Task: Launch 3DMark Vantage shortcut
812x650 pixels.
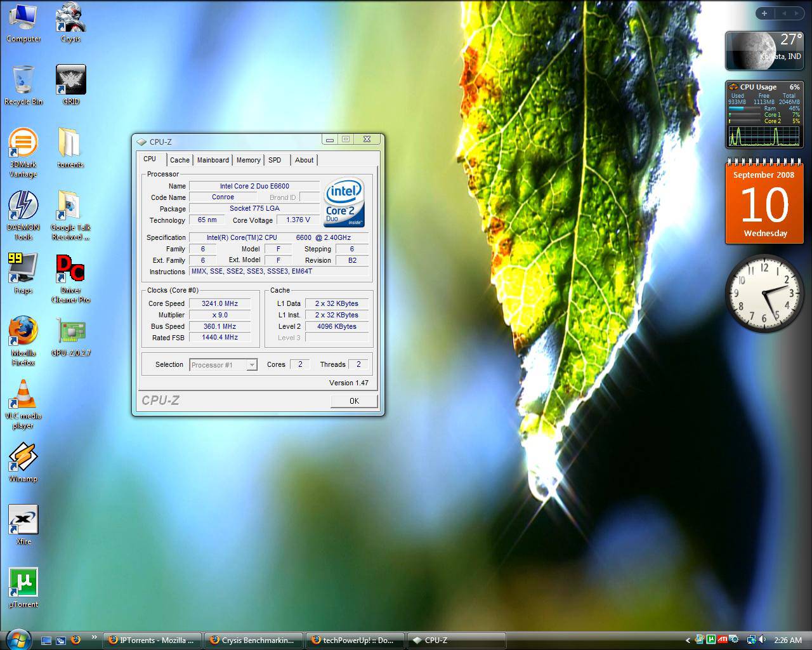Action: click(x=23, y=152)
